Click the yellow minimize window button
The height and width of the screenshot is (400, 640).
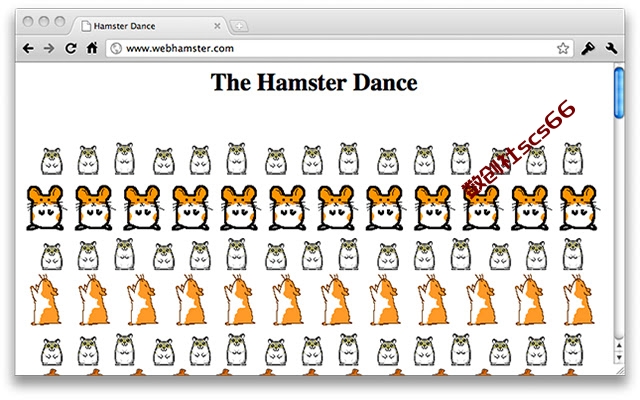[x=44, y=21]
